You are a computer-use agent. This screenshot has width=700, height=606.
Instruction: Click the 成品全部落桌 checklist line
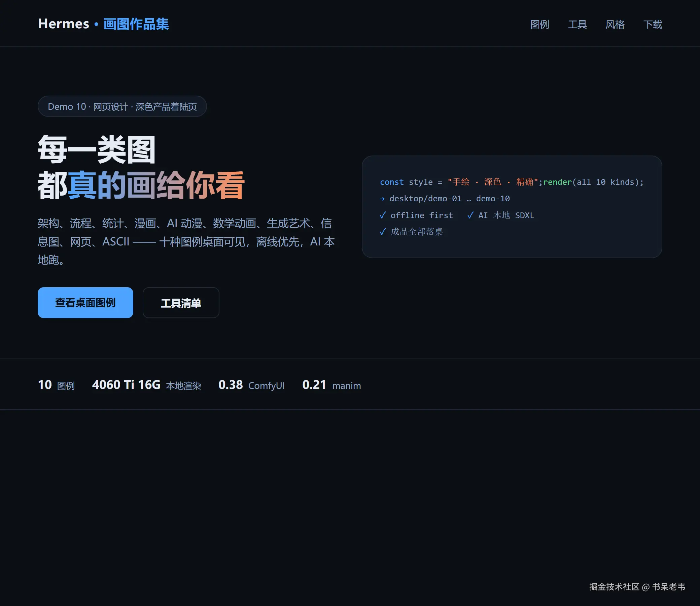pyautogui.click(x=411, y=232)
